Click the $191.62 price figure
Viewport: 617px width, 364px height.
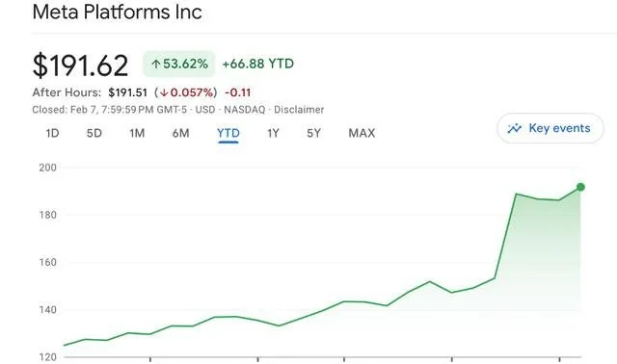click(x=81, y=65)
